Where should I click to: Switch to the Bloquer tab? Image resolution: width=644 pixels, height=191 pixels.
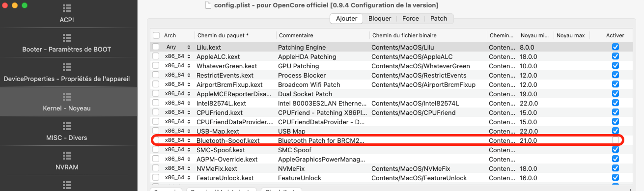tap(380, 19)
